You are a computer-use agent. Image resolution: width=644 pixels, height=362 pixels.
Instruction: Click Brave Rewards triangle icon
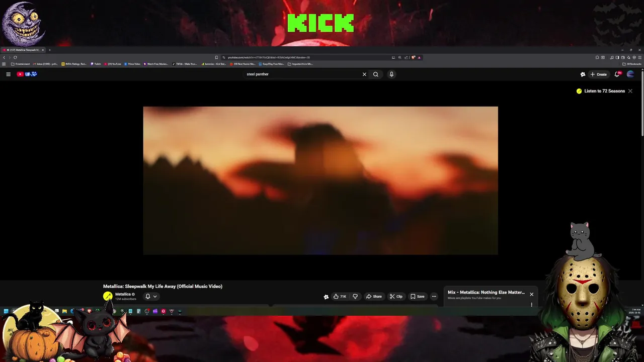(x=419, y=57)
